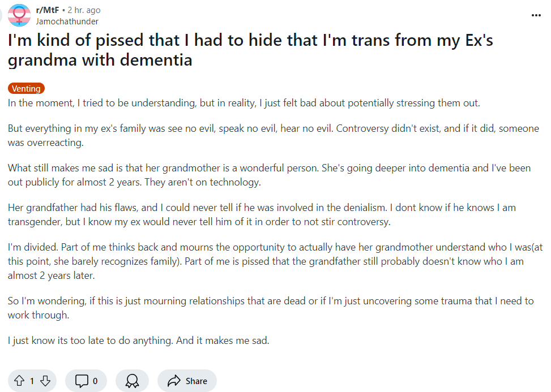Screen dimensions: 551x392
Task: Click the r/MtF subreddit avatar icon
Action: [x=20, y=16]
